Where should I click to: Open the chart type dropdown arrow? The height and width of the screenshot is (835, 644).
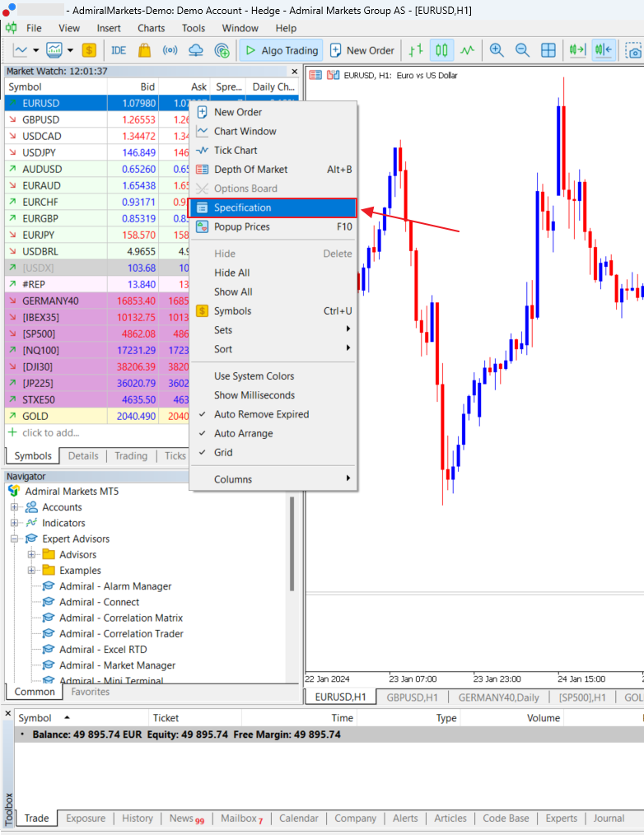tap(35, 50)
